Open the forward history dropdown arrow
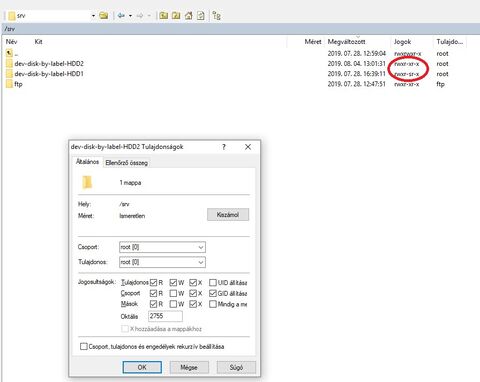The width and height of the screenshot is (480, 382). (x=149, y=16)
